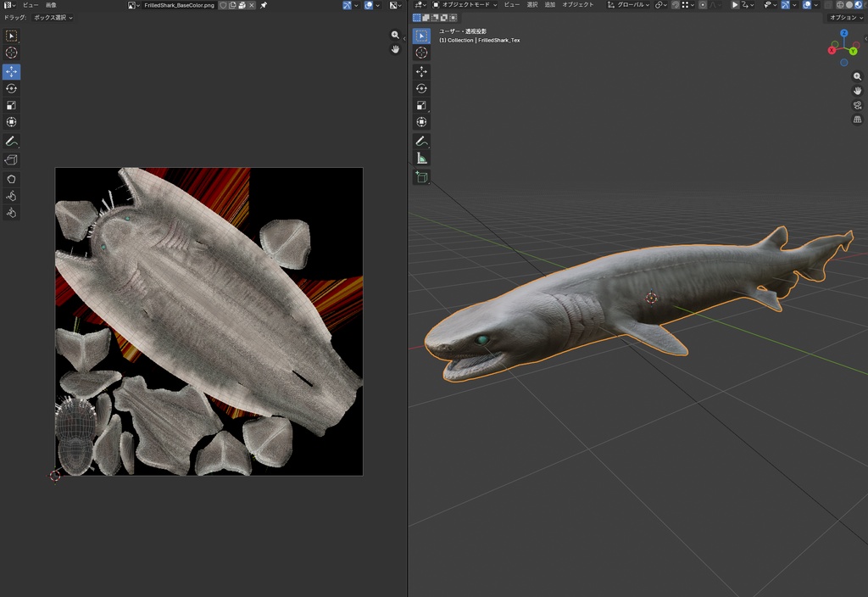Screen dimensions: 868x597
Task: Open the オプション dropdown in 3D viewport
Action: click(846, 18)
